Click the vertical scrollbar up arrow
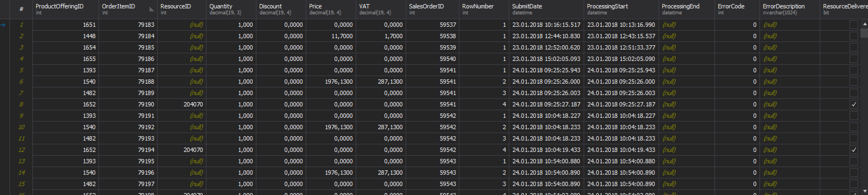 coord(865,24)
